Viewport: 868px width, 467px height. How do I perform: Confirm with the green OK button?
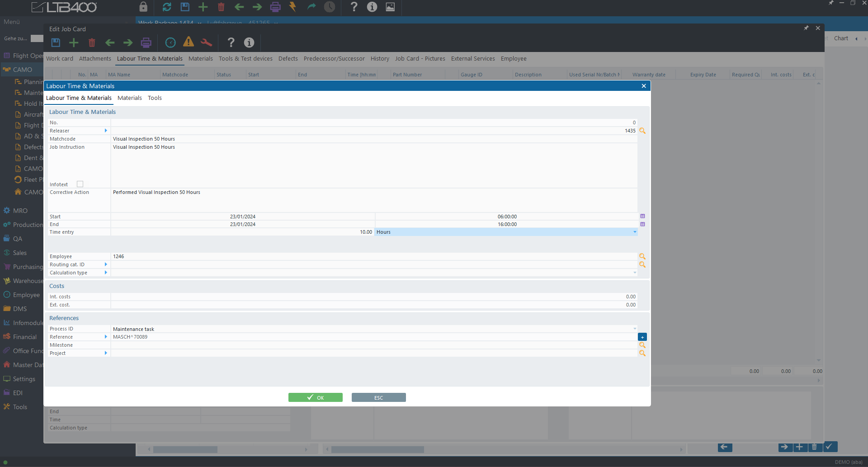(x=315, y=397)
